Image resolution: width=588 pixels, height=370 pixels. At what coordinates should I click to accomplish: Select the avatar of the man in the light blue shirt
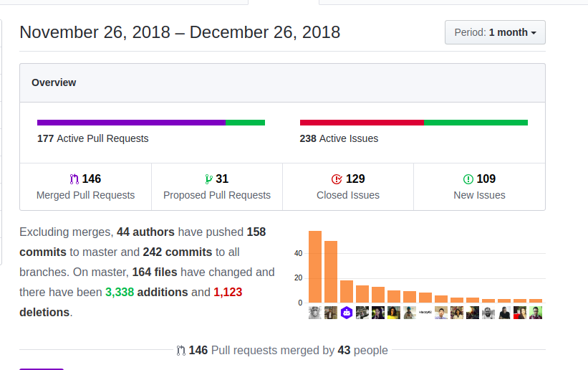coord(441,313)
